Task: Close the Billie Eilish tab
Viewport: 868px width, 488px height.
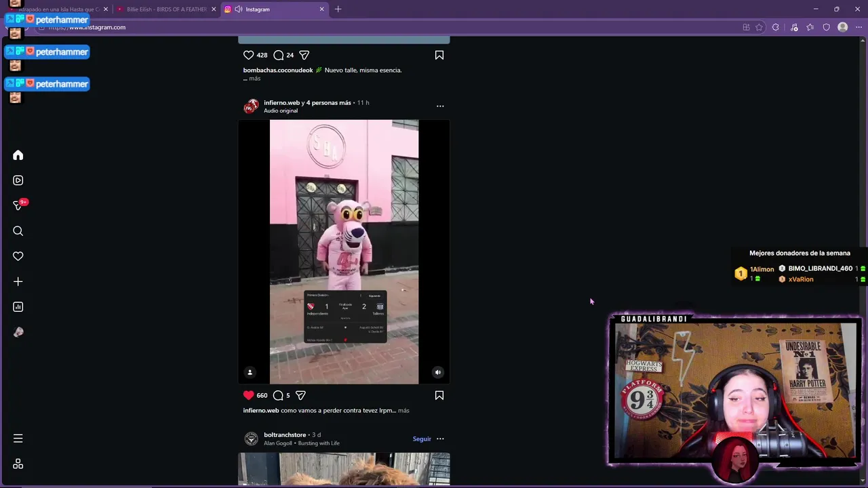Action: pyautogui.click(x=214, y=9)
